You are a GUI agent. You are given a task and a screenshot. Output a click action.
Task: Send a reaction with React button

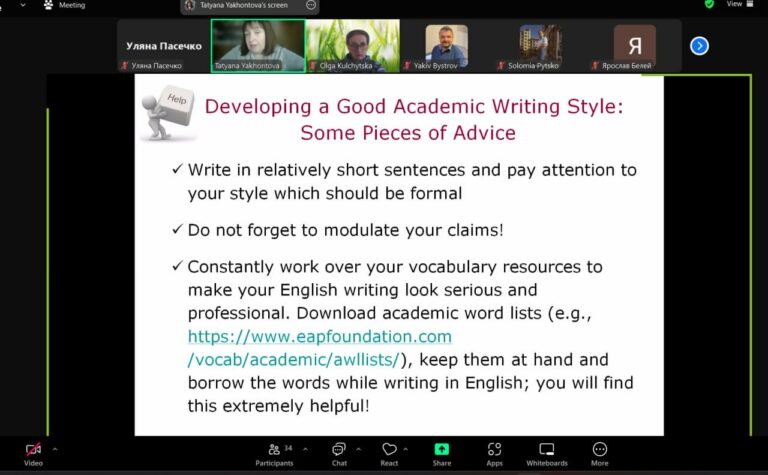pyautogui.click(x=389, y=454)
